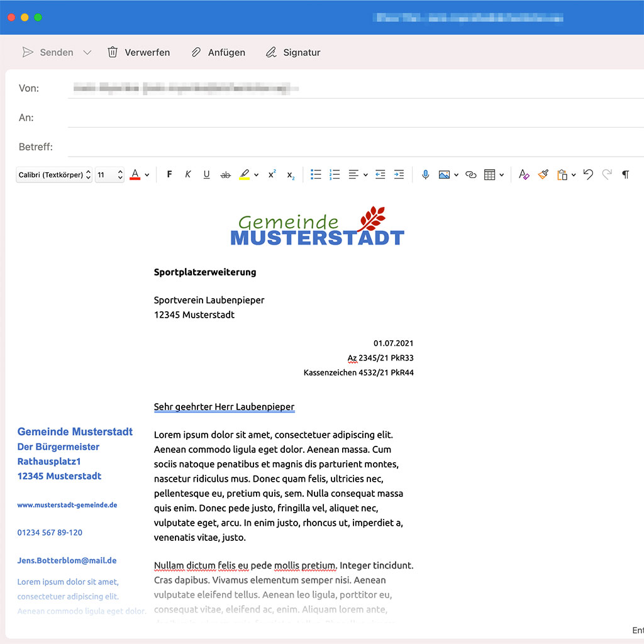Image resolution: width=644 pixels, height=644 pixels.
Task: Click 'Kassenzeichen 4532/21 PkR44' text
Action: tap(358, 373)
